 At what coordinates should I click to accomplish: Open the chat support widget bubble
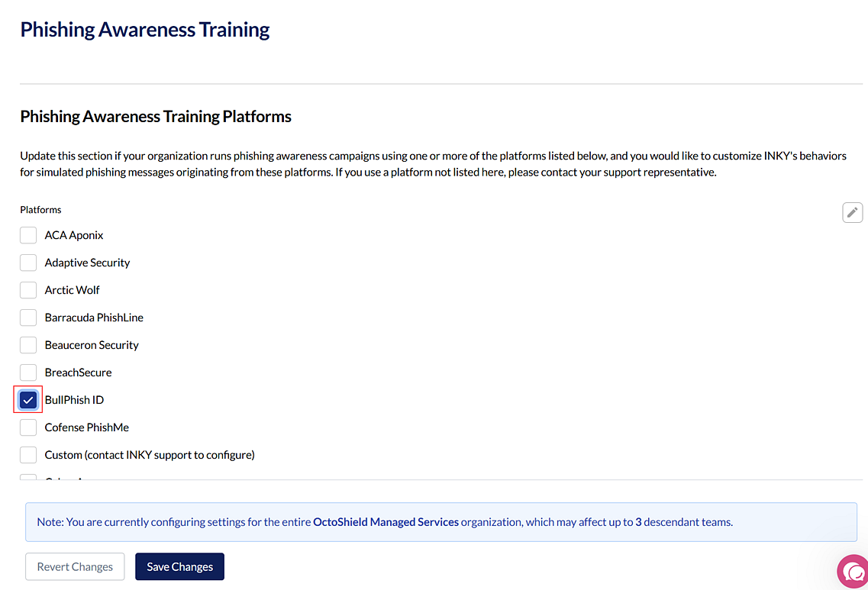pos(853,571)
